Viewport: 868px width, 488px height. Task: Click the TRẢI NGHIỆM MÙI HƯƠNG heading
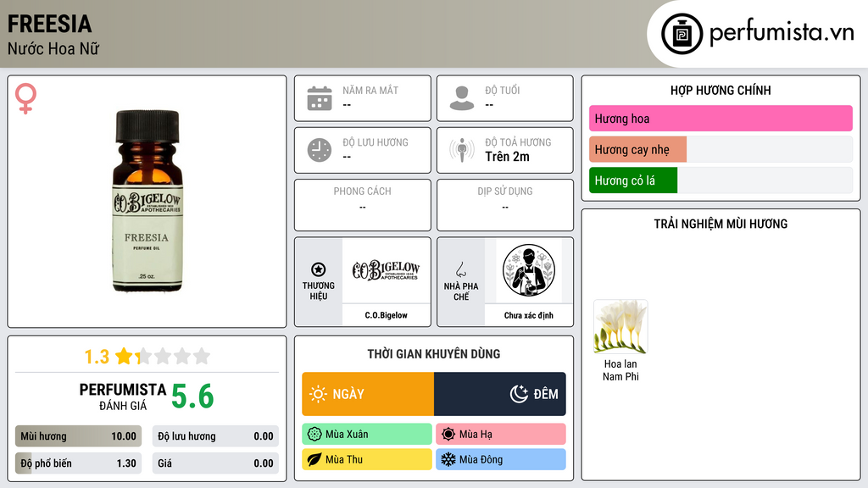click(x=721, y=224)
